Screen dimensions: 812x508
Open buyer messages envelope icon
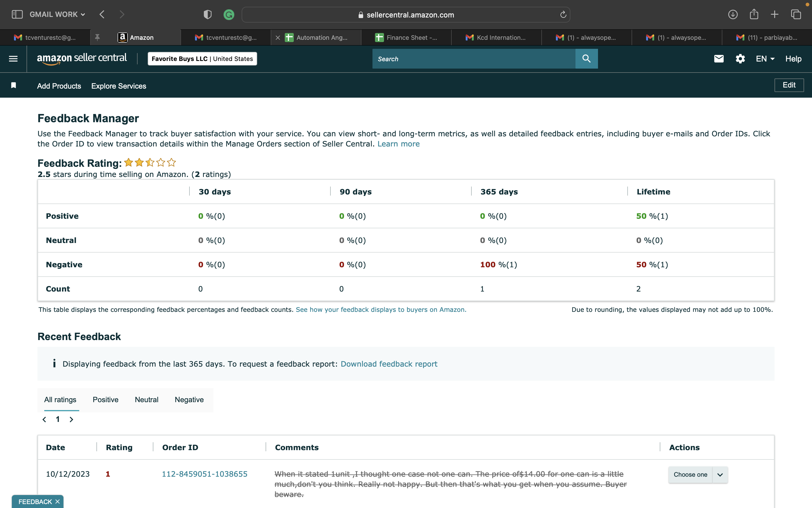(x=719, y=59)
